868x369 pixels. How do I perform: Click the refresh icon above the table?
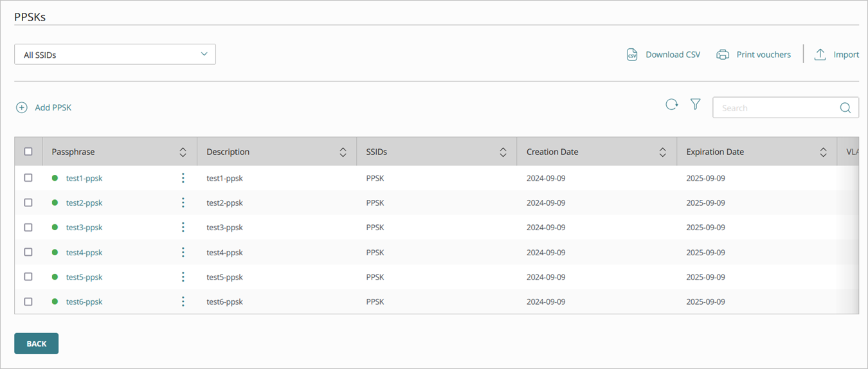click(x=671, y=104)
